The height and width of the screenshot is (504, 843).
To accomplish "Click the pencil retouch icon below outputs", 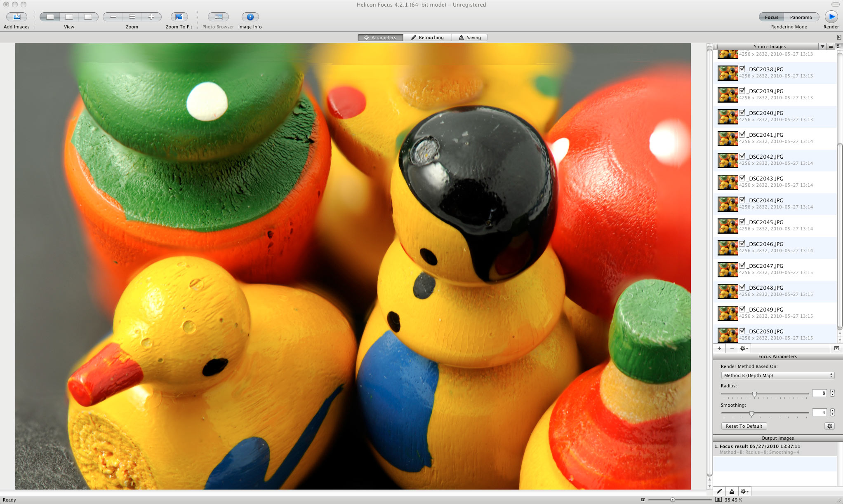I will [x=719, y=491].
